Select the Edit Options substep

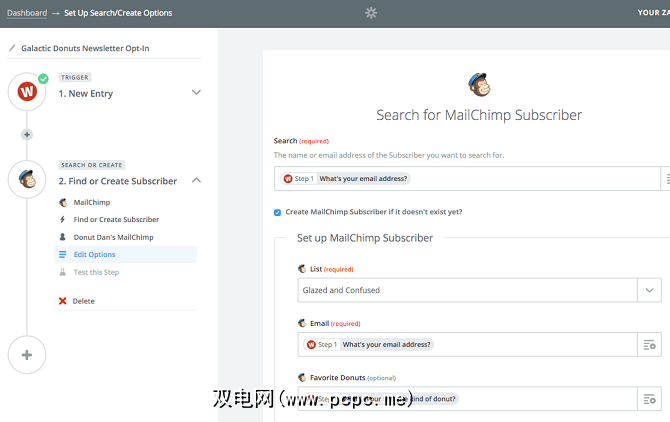pos(125,255)
